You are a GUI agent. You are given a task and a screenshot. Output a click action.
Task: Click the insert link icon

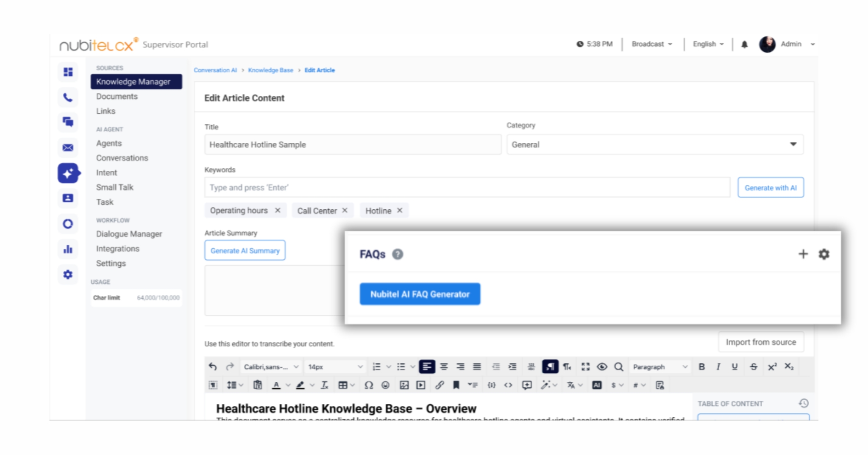[x=440, y=385]
